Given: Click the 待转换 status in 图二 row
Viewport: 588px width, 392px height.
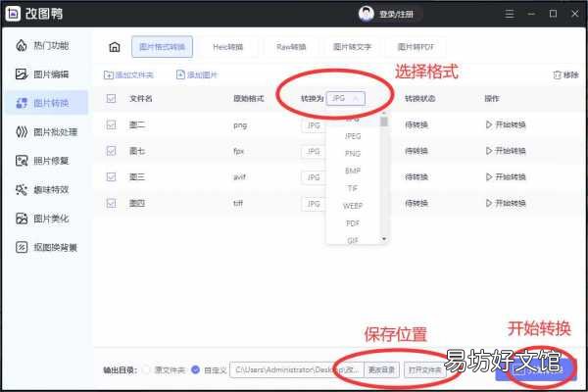Looking at the screenshot, I should pos(416,124).
